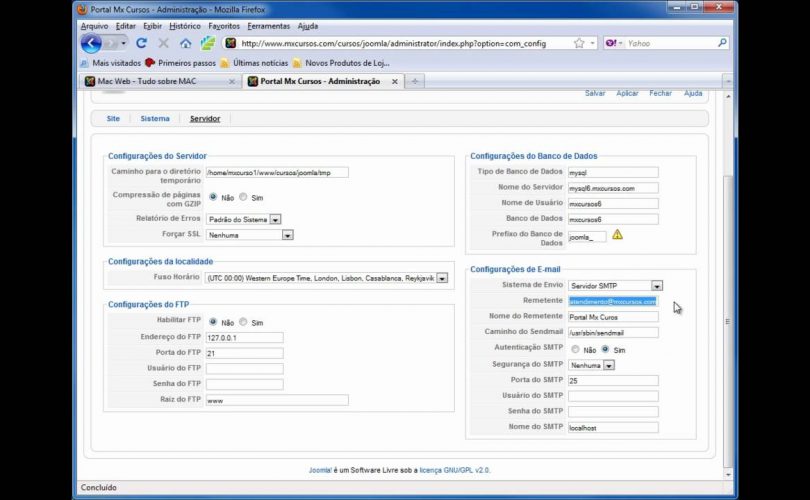This screenshot has width=810, height=500.
Task: Switch to the Sistema configuration tab
Action: coord(155,118)
